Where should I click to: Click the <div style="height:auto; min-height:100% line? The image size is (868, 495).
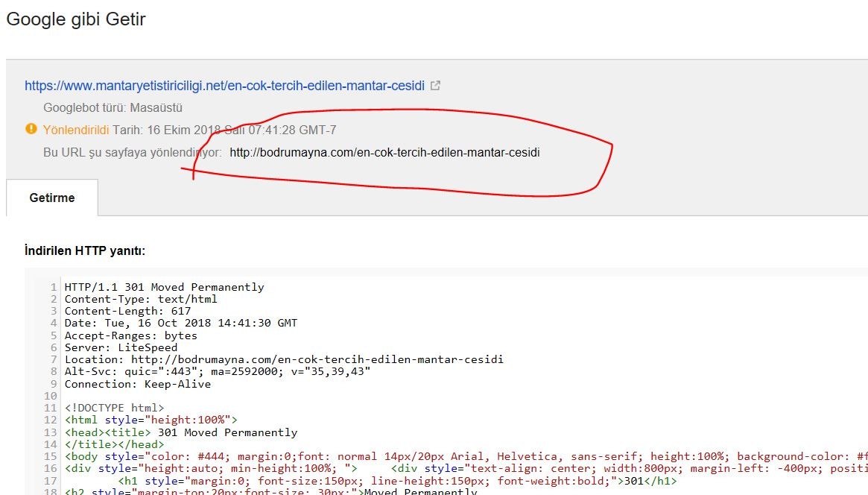tap(466, 469)
